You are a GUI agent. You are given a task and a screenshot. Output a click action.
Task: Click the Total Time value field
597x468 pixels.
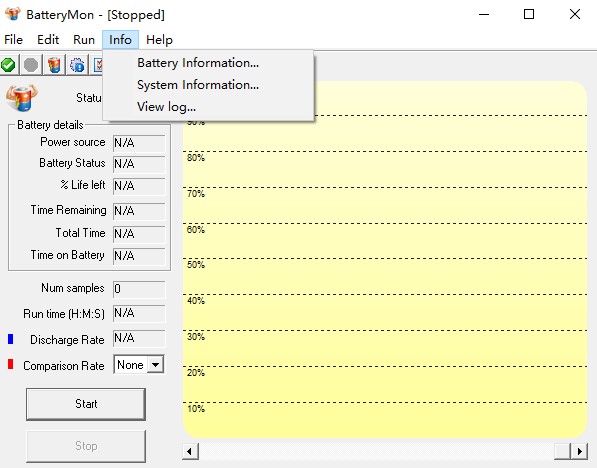point(139,234)
